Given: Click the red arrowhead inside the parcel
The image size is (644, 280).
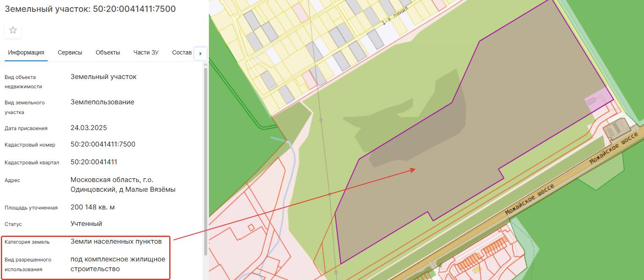Looking at the screenshot, I should pyautogui.click(x=414, y=170).
